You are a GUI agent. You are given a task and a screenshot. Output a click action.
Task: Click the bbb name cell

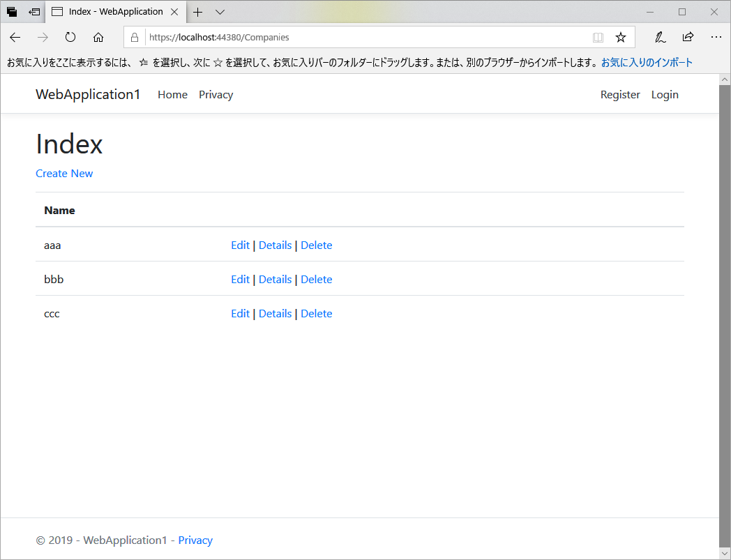click(54, 279)
